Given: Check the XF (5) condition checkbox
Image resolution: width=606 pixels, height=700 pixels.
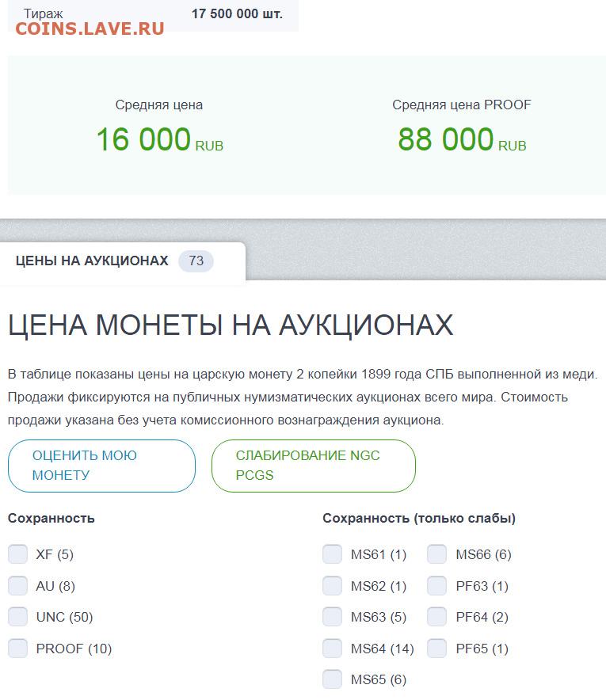Looking at the screenshot, I should click(18, 554).
